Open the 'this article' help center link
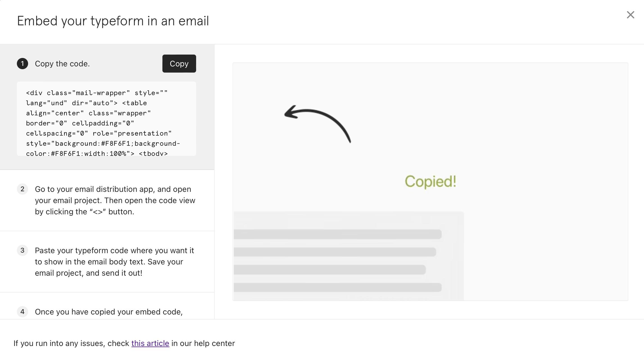The width and height of the screenshot is (644, 364). tap(150, 343)
